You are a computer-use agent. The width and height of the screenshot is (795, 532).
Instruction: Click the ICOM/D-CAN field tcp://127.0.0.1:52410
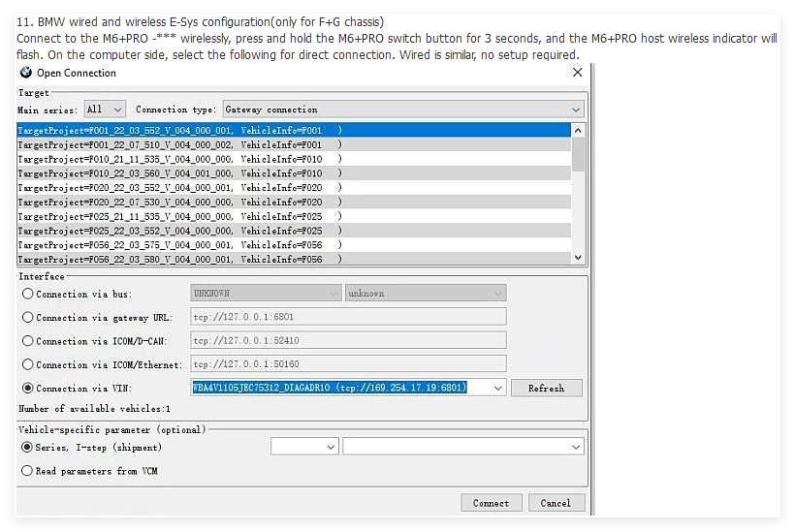click(348, 340)
